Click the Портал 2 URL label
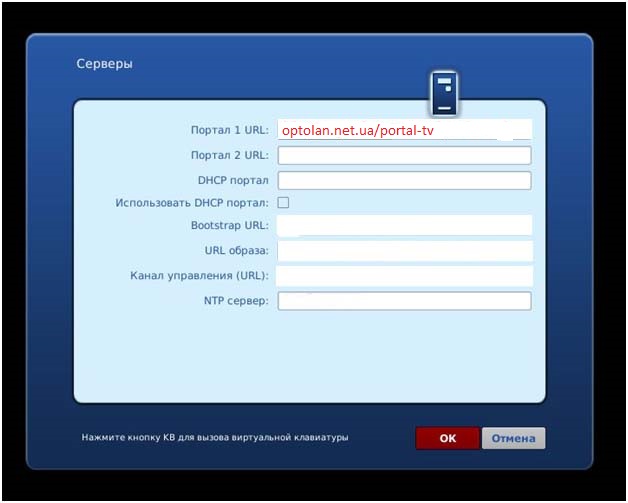The width and height of the screenshot is (628, 503). (x=229, y=155)
